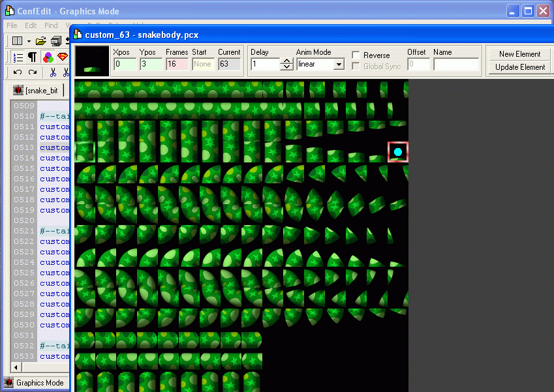The image size is (554, 392).
Task: Click the redo arrow icon
Action: 33,72
